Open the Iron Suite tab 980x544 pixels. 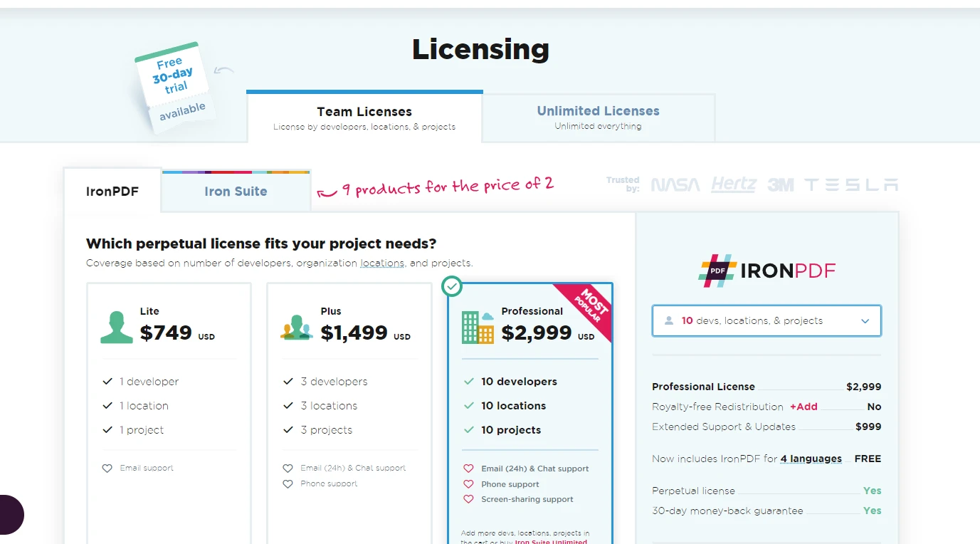[236, 191]
